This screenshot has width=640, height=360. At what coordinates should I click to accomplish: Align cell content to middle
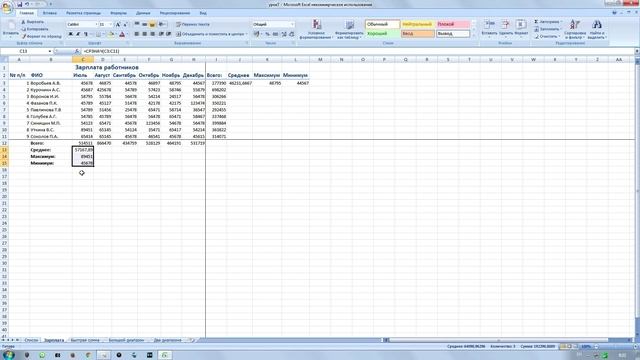pos(144,24)
